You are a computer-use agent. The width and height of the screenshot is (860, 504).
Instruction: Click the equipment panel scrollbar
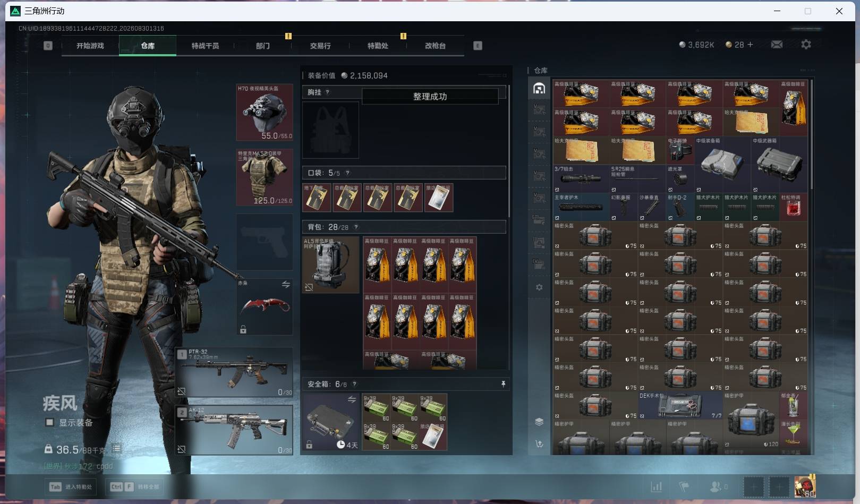tap(509, 151)
